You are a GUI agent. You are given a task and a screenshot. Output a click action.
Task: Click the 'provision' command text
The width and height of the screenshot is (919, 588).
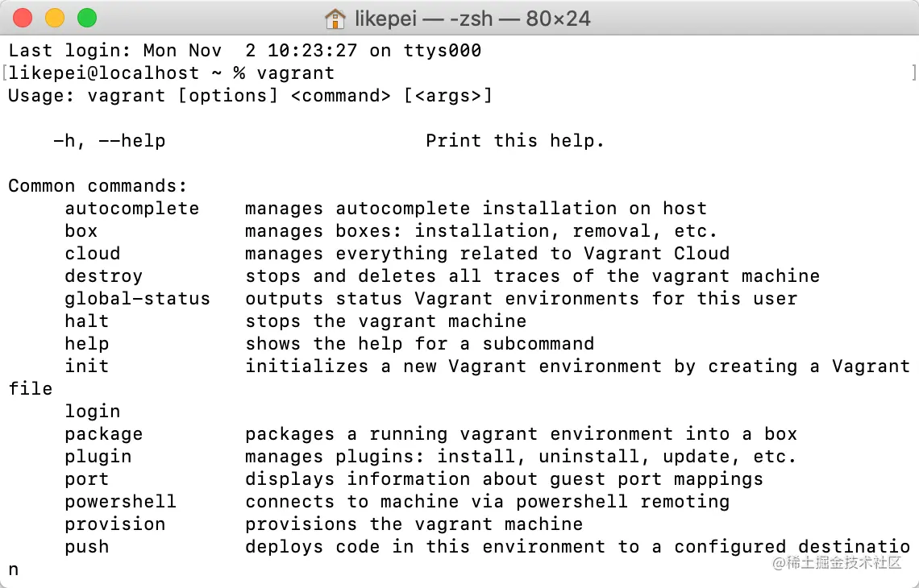tap(114, 524)
